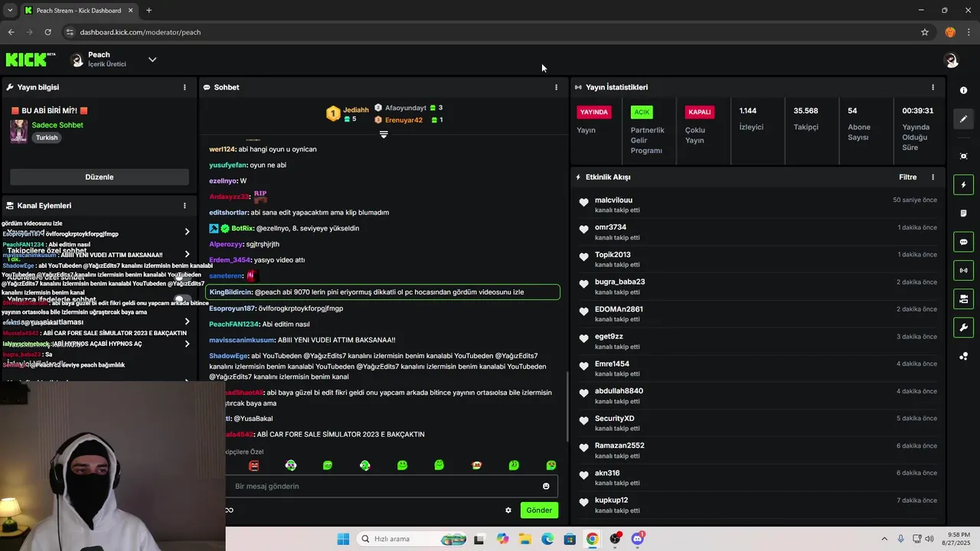The width and height of the screenshot is (980, 551).
Task: Click the stream category thumbnail
Action: click(x=18, y=131)
